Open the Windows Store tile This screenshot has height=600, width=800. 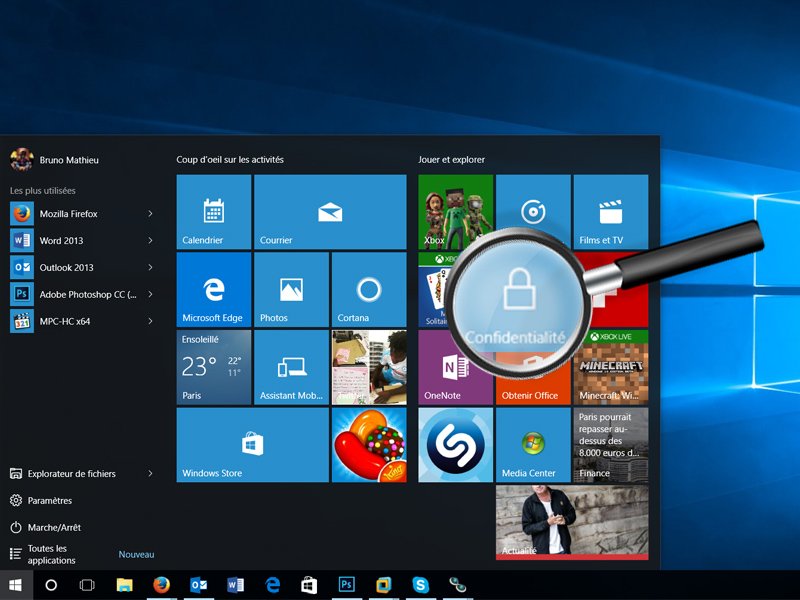pos(251,445)
